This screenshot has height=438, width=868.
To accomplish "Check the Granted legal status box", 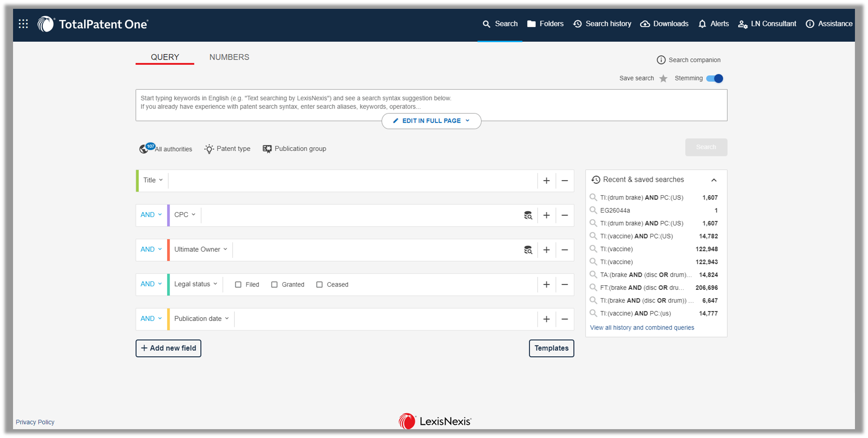I will pyautogui.click(x=274, y=284).
